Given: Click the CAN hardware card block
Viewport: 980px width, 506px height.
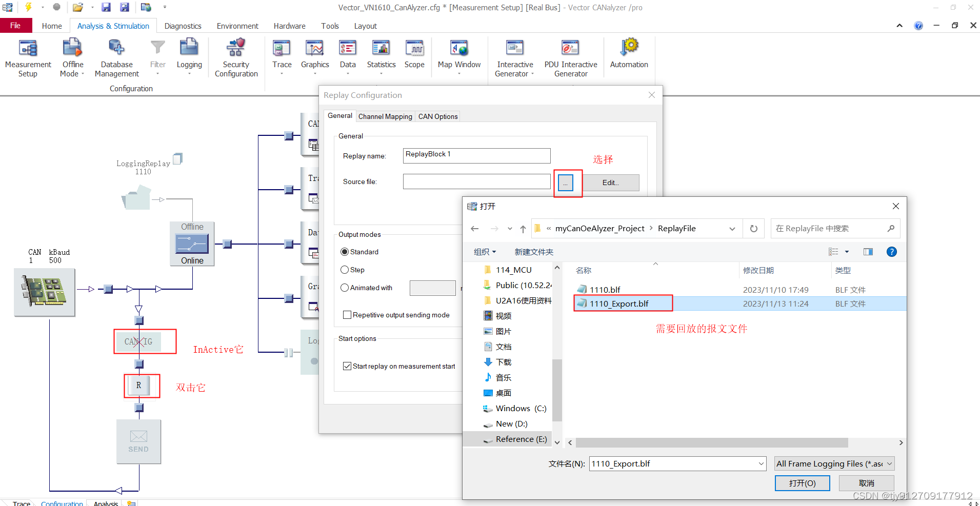Looking at the screenshot, I should click(x=45, y=292).
